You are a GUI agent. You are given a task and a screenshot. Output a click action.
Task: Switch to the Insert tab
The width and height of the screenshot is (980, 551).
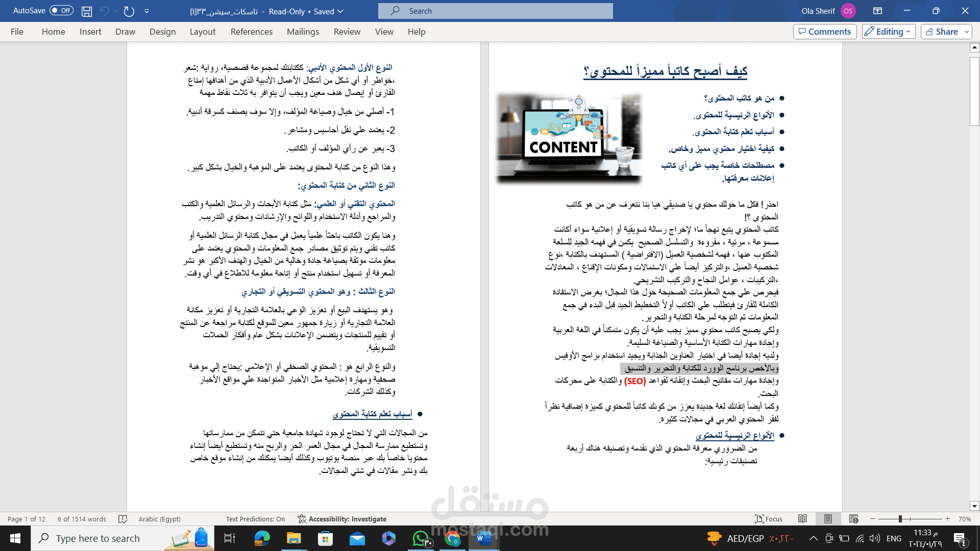tap(90, 32)
